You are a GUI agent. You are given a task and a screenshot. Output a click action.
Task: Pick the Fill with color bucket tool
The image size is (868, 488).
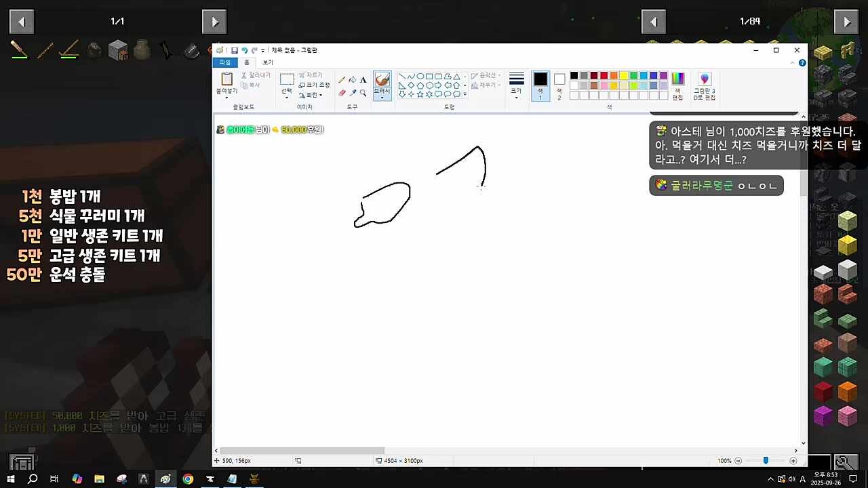(x=353, y=80)
